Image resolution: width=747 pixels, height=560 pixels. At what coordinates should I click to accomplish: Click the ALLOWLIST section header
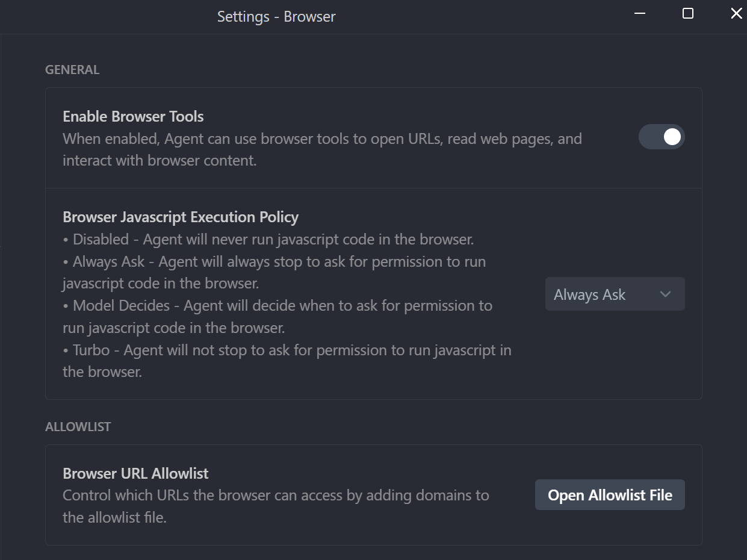[x=78, y=426]
